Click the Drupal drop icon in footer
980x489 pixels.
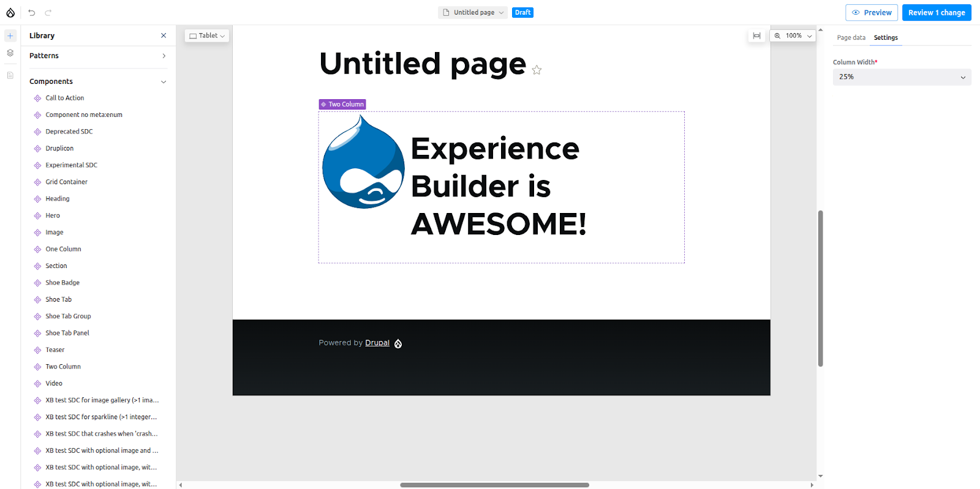398,343
